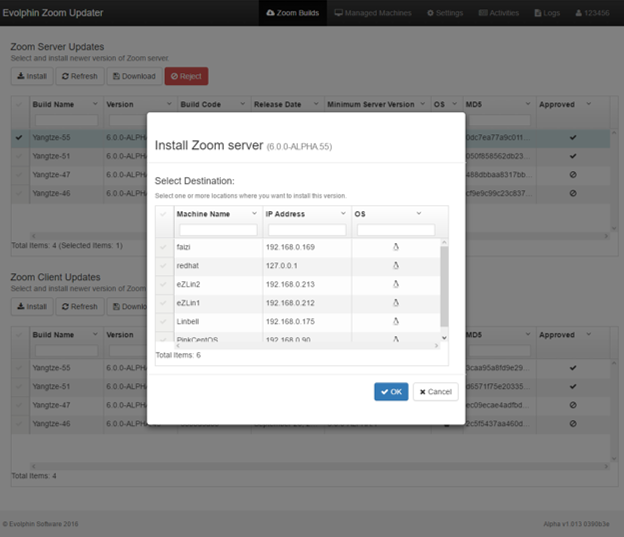624x537 pixels.
Task: Open the Settings tab
Action: pos(445,13)
